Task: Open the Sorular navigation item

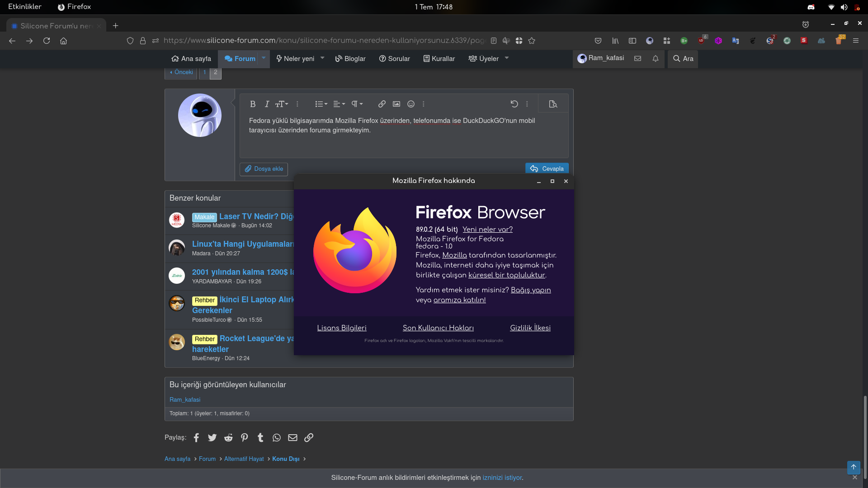Action: [394, 59]
